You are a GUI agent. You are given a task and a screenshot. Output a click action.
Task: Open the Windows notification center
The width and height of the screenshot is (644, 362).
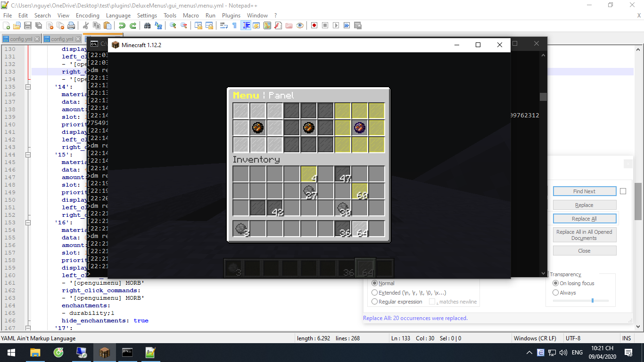[x=628, y=353]
